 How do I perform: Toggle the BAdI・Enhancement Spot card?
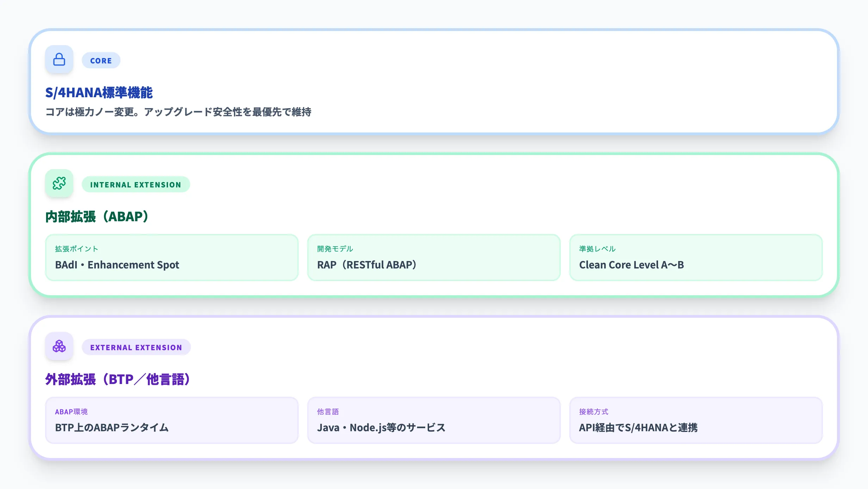tap(172, 258)
